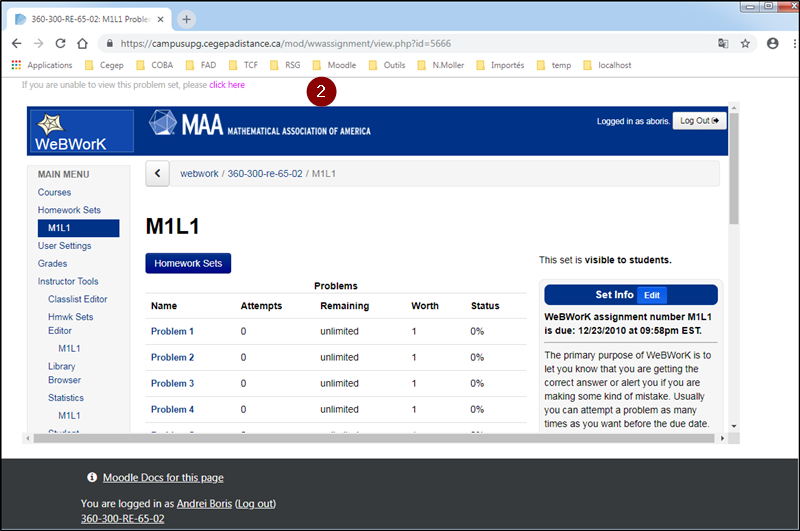
Task: Open the Moodle bookmark folder
Action: pos(334,65)
